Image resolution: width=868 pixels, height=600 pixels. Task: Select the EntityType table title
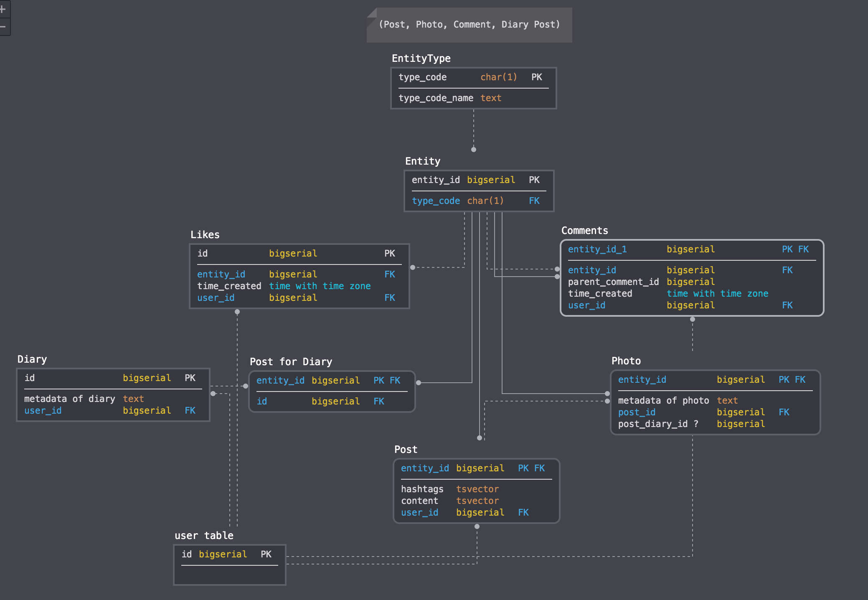tap(421, 58)
